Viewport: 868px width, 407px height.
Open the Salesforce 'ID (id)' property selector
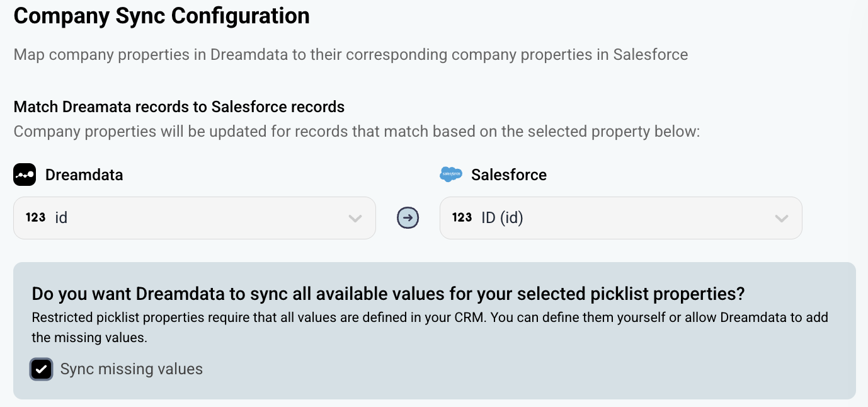click(617, 218)
